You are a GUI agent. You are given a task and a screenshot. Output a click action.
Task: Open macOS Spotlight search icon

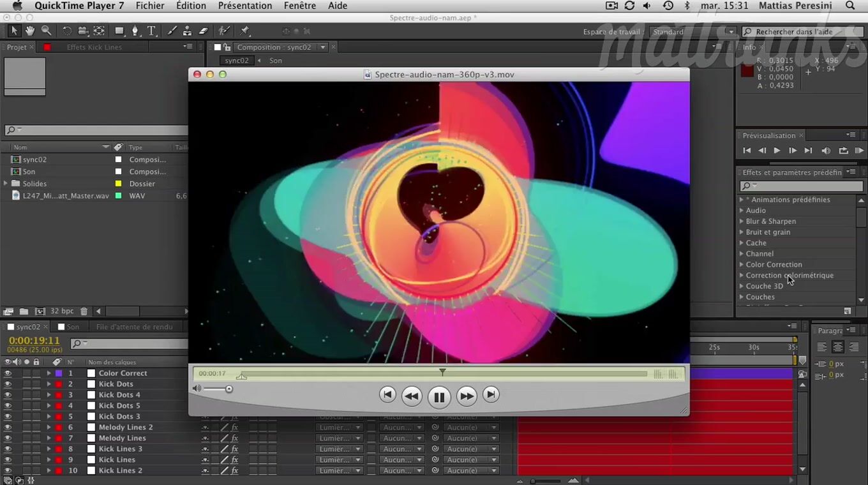(x=850, y=6)
